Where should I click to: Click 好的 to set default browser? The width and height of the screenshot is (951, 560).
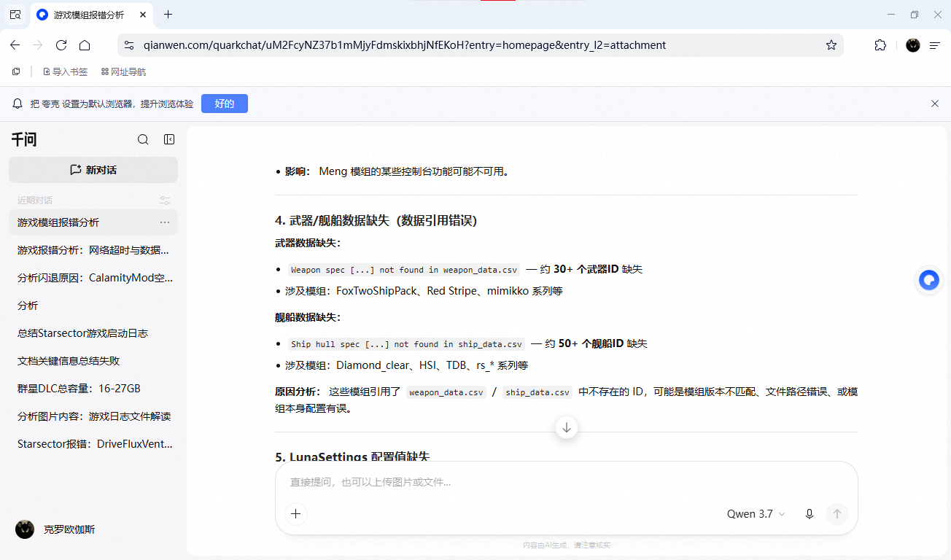[x=225, y=104]
